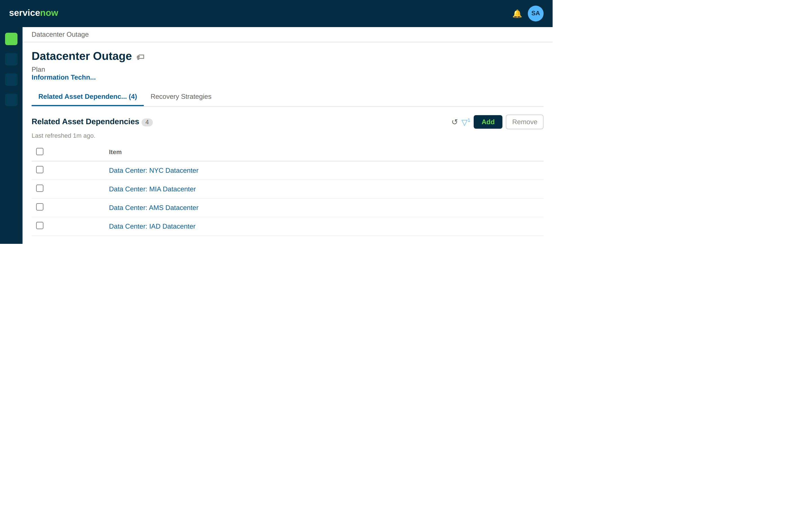The width and height of the screenshot is (812, 508).
Task: Select the green sidebar icon
Action: pyautogui.click(x=11, y=39)
